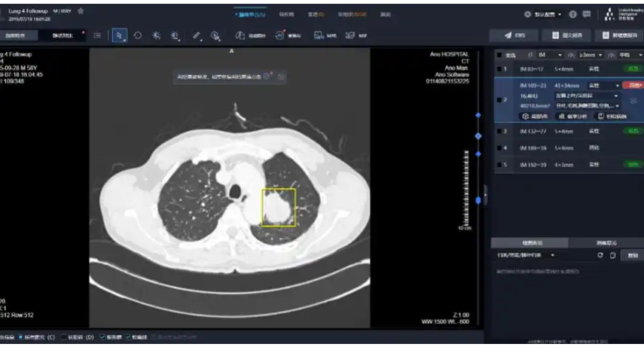
Task: Click the revert icon in AI notification banner
Action: click(267, 76)
